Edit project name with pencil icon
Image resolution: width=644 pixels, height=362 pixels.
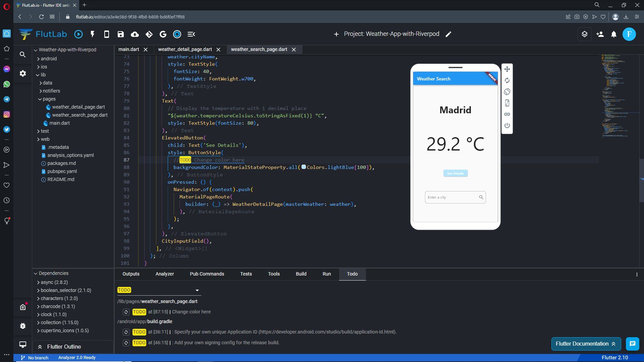[448, 34]
